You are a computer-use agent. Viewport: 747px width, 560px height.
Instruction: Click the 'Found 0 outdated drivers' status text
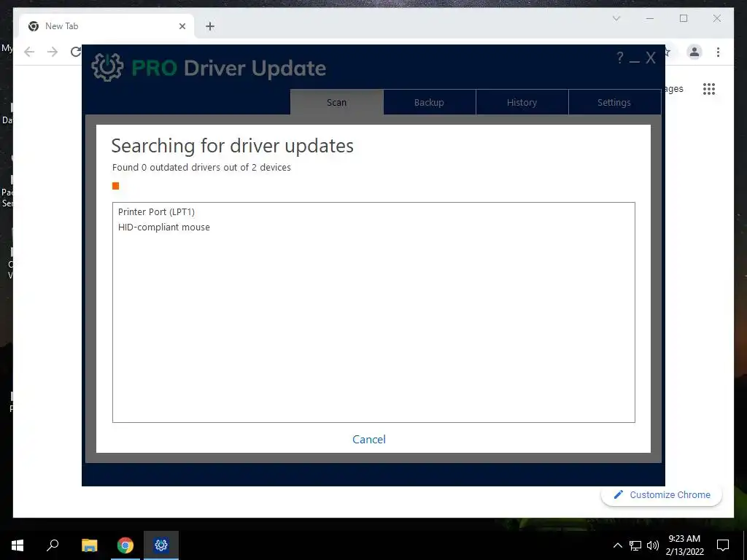point(201,167)
